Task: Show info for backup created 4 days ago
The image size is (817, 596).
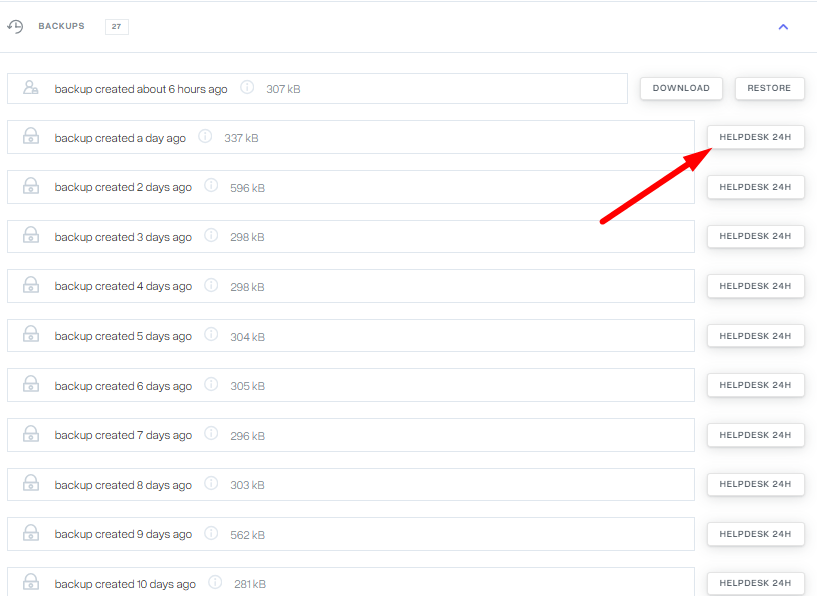Action: coord(211,285)
